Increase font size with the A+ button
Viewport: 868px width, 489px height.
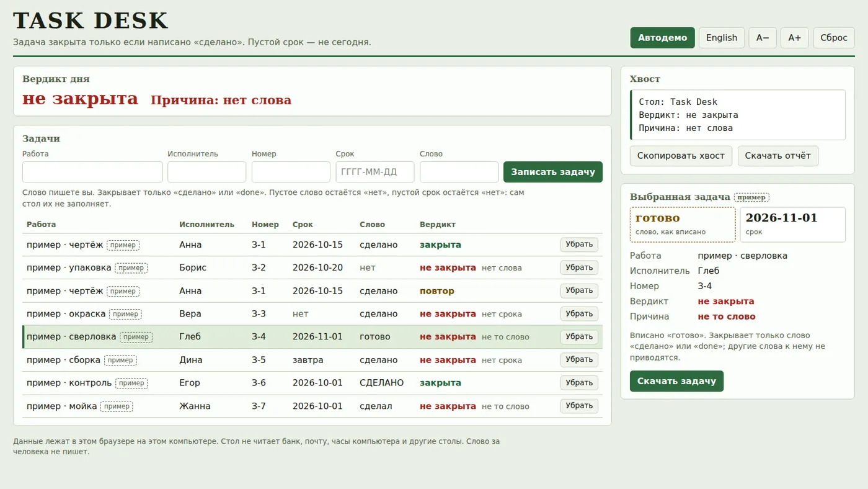(795, 38)
